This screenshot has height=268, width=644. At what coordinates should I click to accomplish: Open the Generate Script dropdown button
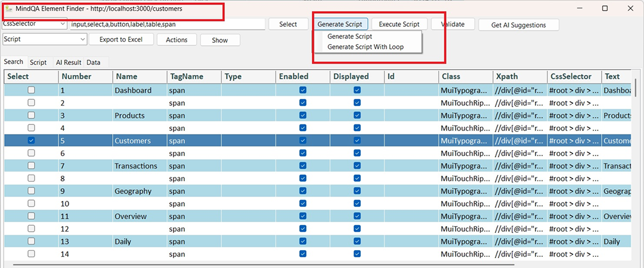pyautogui.click(x=340, y=24)
